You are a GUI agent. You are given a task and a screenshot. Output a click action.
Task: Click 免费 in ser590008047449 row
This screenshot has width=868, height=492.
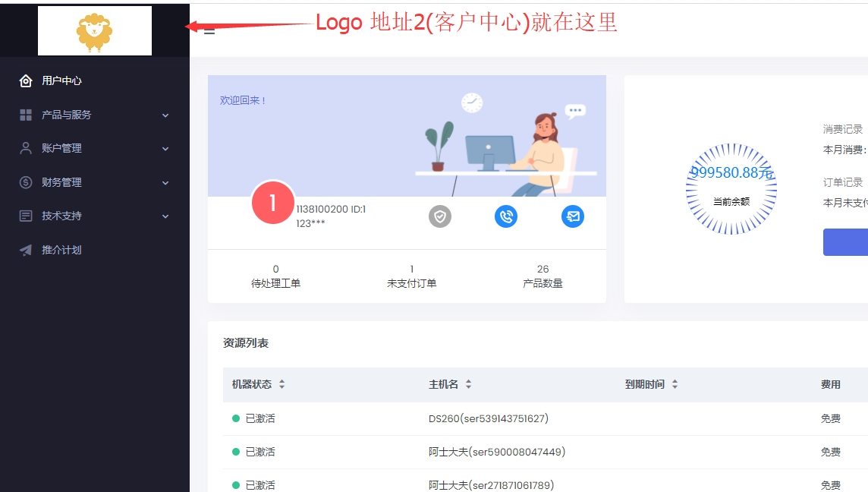point(830,452)
